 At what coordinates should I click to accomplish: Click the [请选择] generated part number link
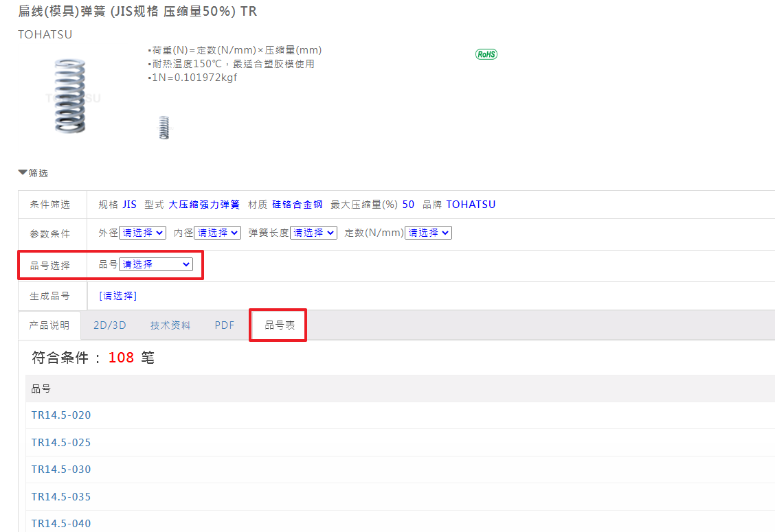click(x=117, y=296)
